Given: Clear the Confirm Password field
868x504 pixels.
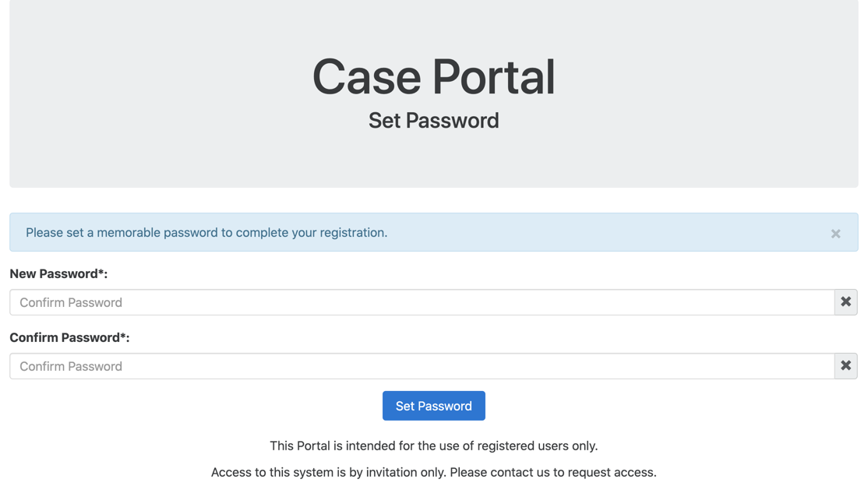Looking at the screenshot, I should 845,366.
